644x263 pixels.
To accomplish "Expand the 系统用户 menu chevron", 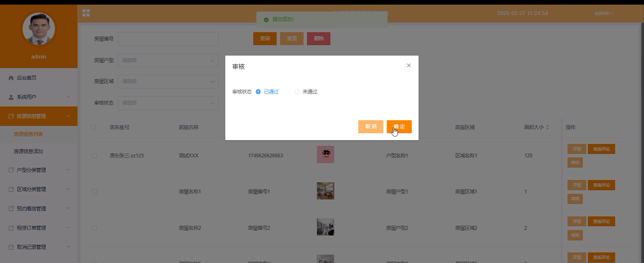I will pyautogui.click(x=68, y=97).
